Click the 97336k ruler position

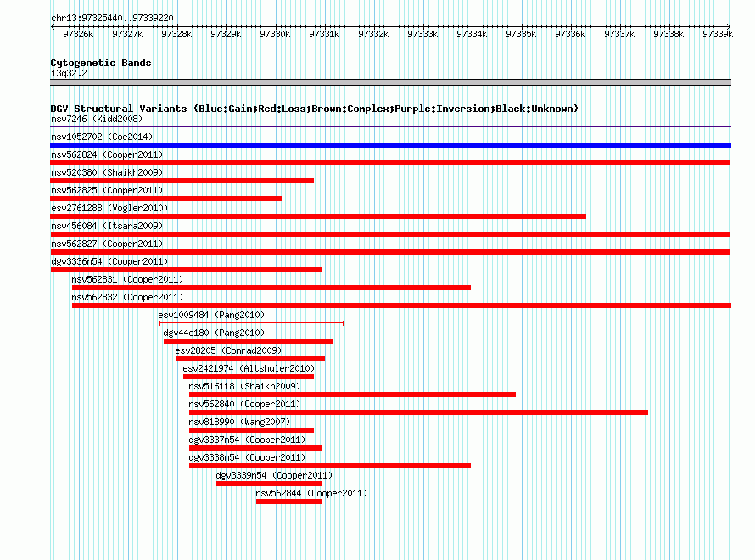click(x=570, y=34)
